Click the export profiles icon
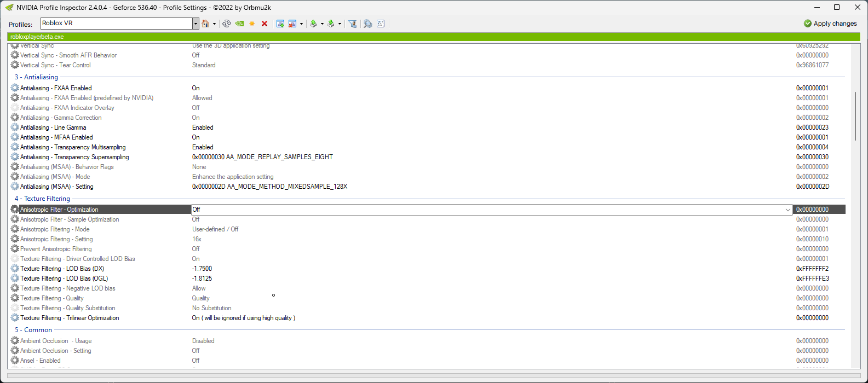The width and height of the screenshot is (868, 383). click(313, 24)
